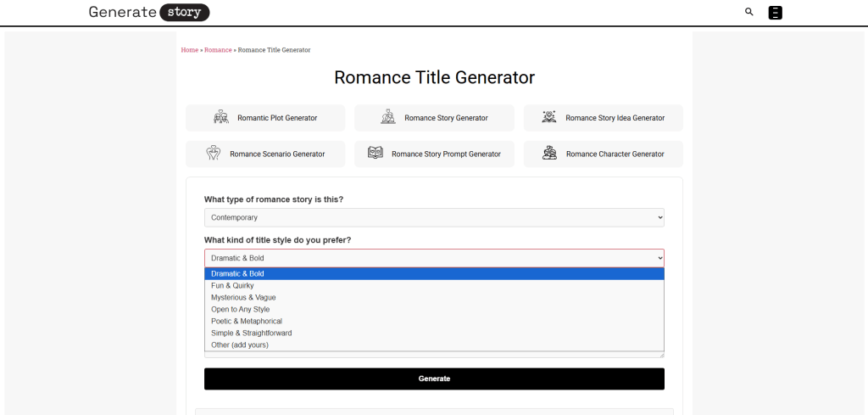Click the Romance Character Generator icon

tap(550, 154)
